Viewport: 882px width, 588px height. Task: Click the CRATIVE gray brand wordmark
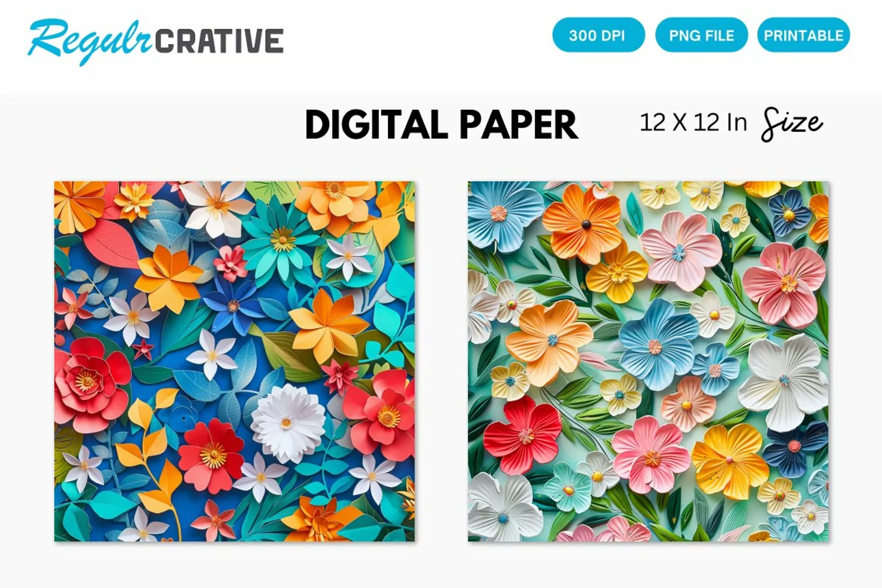pos(219,41)
